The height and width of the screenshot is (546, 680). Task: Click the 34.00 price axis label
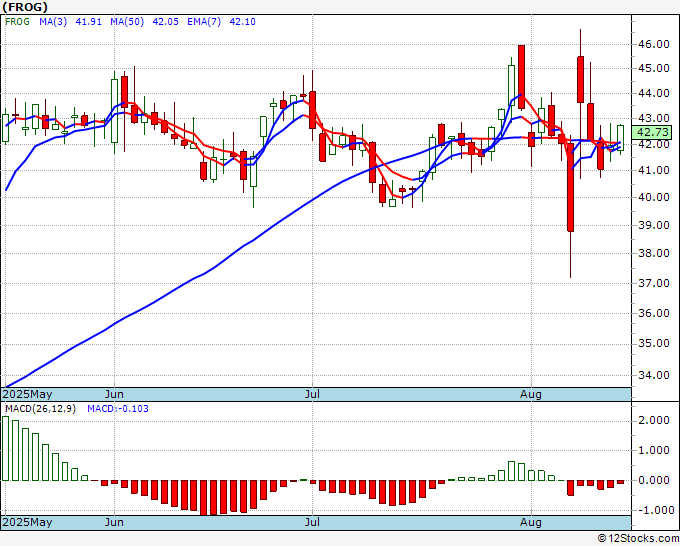(x=653, y=375)
